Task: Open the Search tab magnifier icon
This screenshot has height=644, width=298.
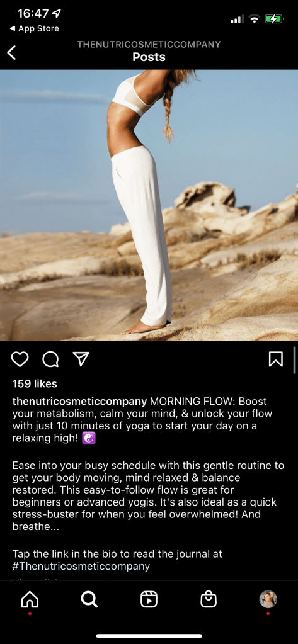Action: pos(89,600)
